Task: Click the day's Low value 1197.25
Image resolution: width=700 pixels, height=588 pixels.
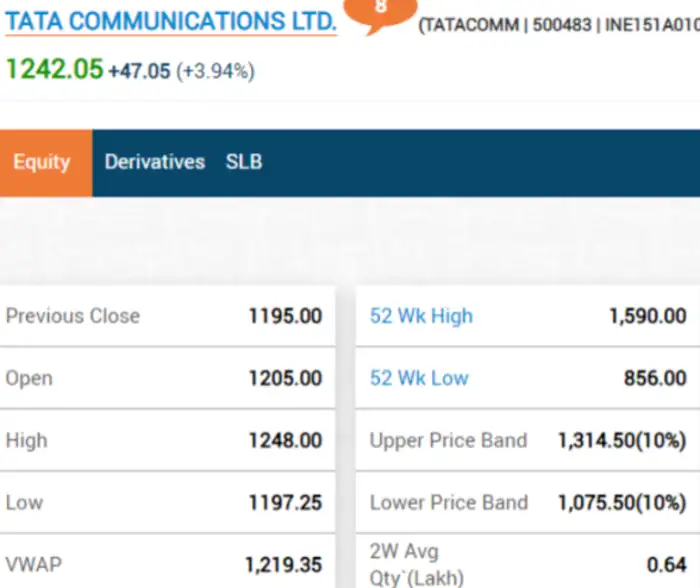Action: [285, 502]
